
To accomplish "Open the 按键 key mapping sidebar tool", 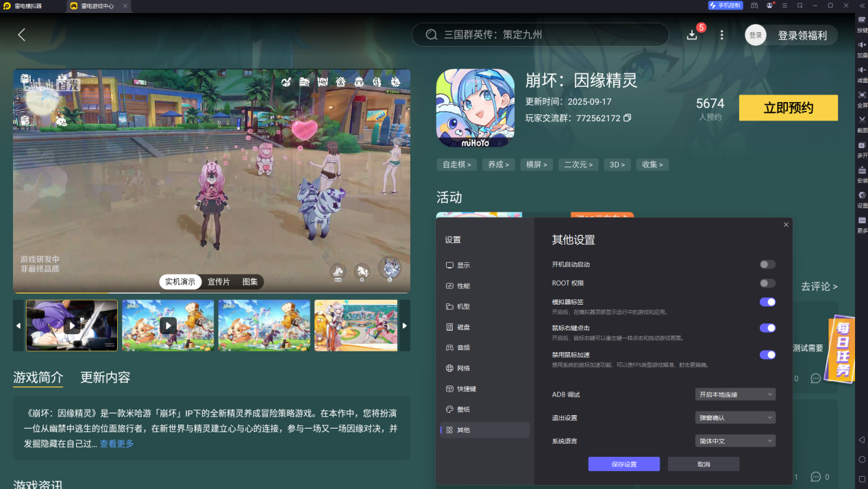I will (x=862, y=24).
